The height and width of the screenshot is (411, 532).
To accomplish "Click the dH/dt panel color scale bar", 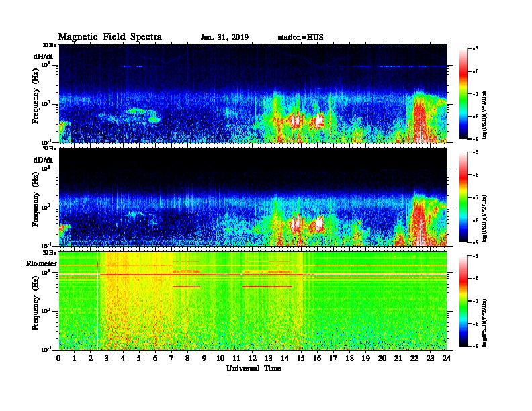I will point(463,93).
